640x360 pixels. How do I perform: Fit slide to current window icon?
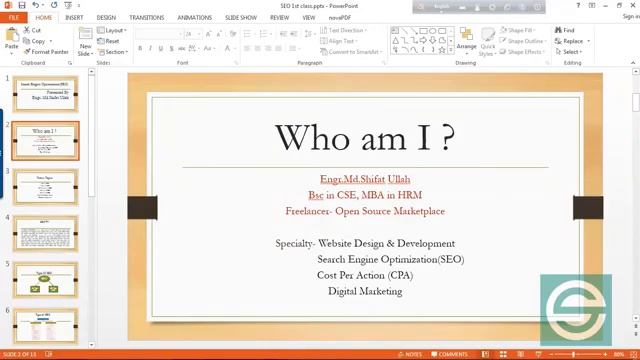tap(633, 354)
